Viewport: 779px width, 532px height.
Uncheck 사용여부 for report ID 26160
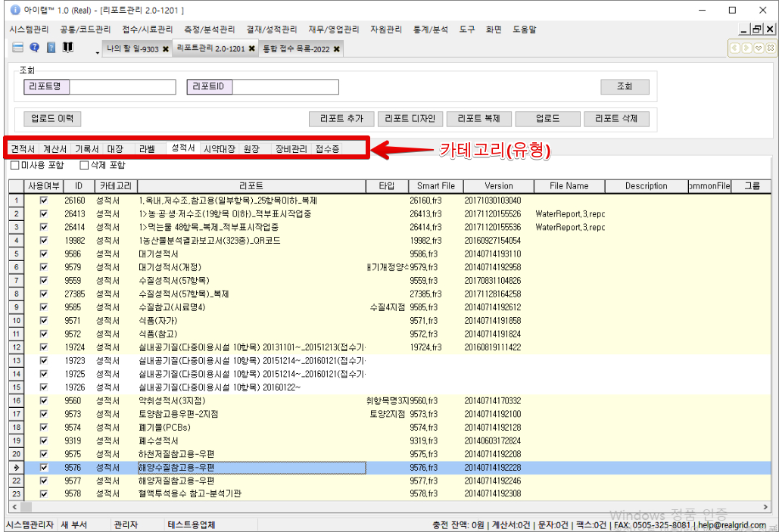[x=44, y=201]
